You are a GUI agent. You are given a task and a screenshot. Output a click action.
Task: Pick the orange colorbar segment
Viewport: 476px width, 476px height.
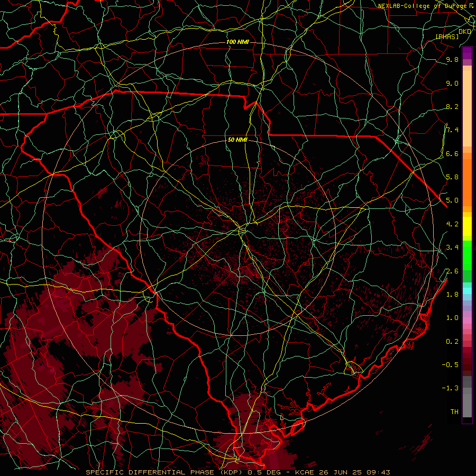467,182
